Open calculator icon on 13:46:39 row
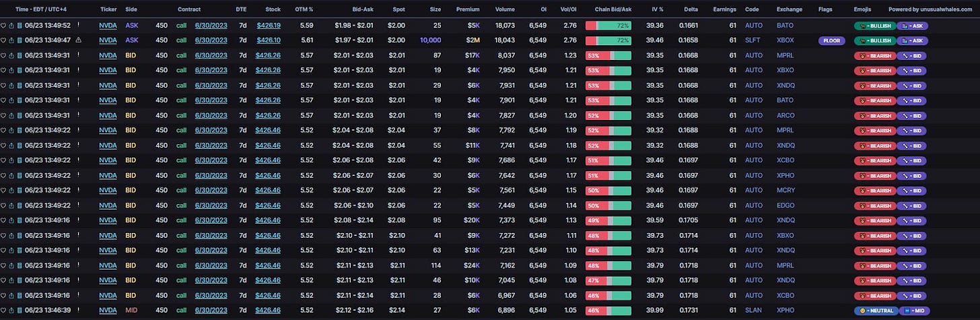 pyautogui.click(x=20, y=310)
